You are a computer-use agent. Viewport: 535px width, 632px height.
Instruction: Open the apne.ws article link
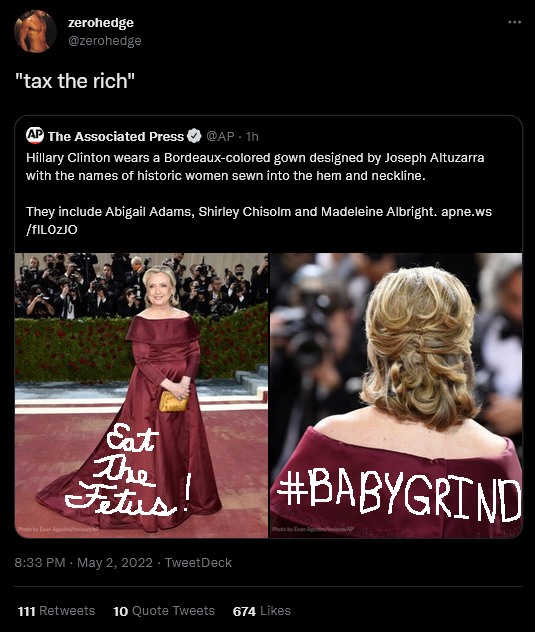[466, 212]
